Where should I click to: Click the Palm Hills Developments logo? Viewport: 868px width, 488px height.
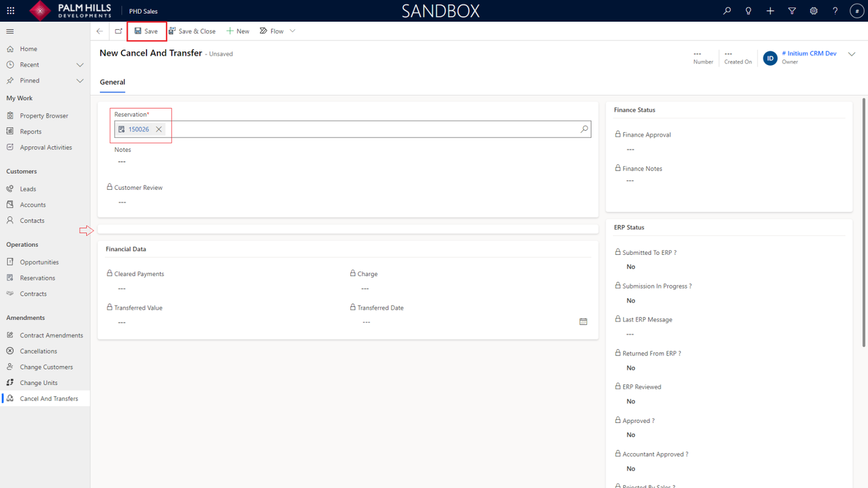[x=71, y=11]
